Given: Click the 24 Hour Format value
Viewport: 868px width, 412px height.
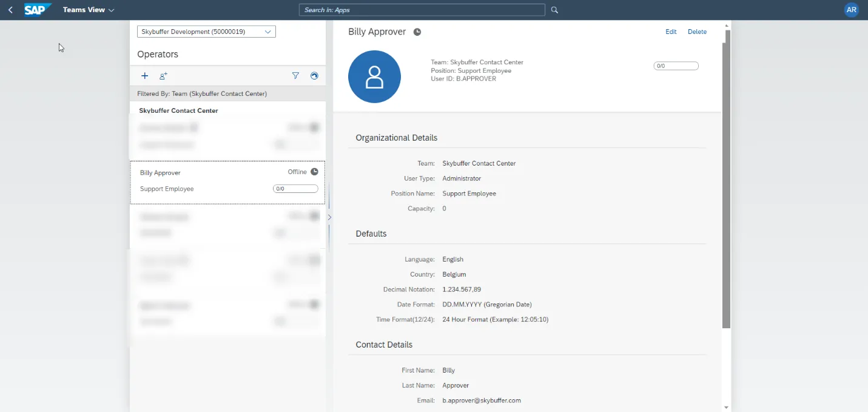Looking at the screenshot, I should (496, 320).
